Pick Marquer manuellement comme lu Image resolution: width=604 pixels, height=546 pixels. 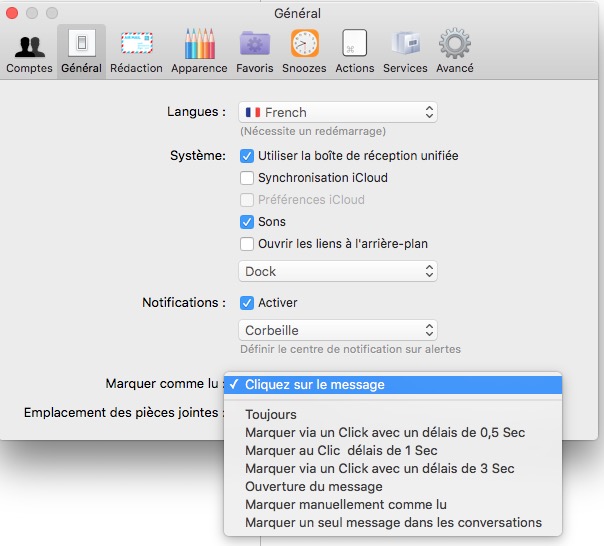click(x=345, y=505)
